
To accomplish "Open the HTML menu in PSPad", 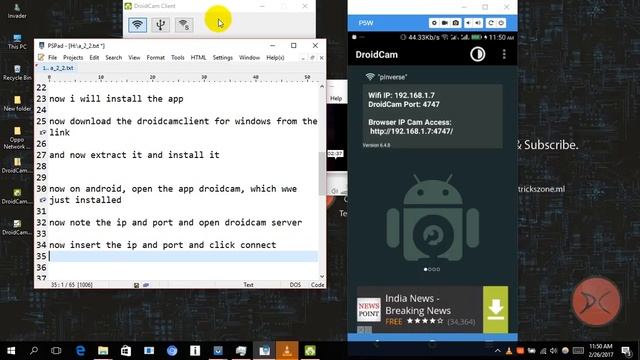I will (198, 58).
